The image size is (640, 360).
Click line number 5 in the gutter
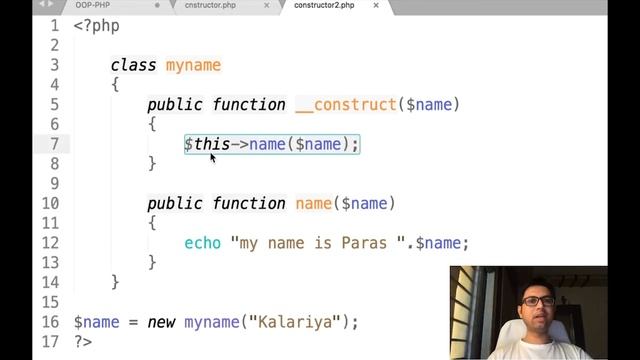coord(55,105)
